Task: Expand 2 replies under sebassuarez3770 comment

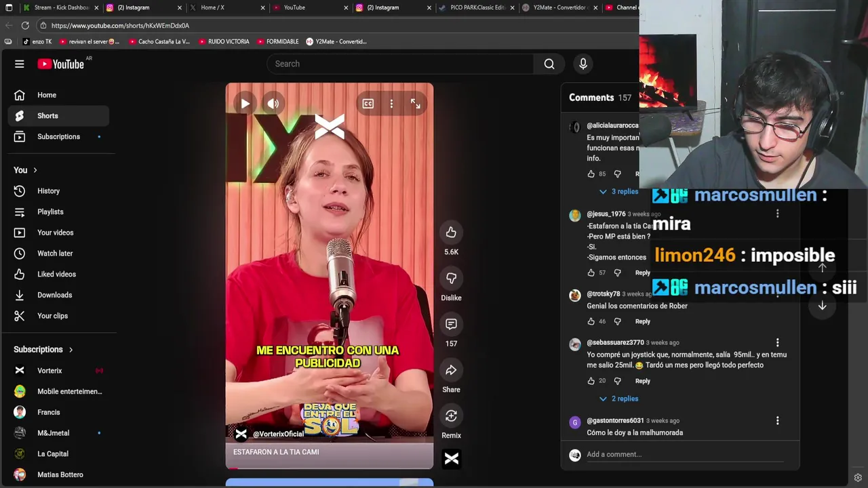Action: click(618, 399)
